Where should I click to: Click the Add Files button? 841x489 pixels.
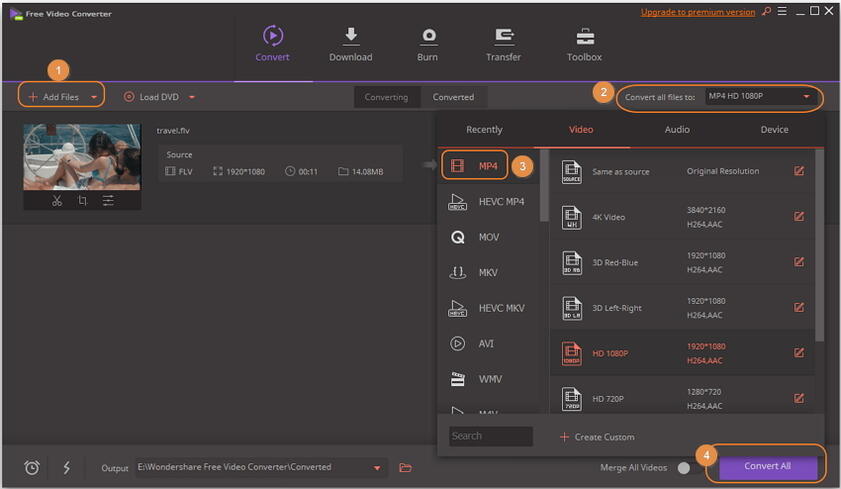coord(54,97)
